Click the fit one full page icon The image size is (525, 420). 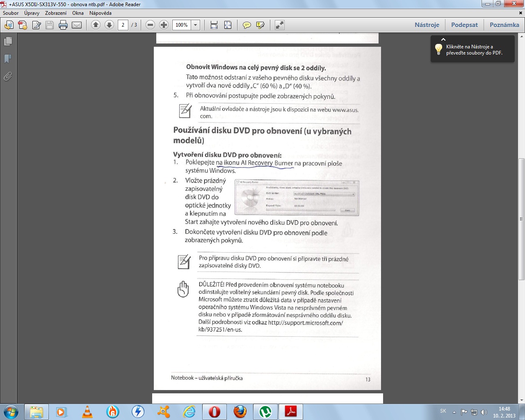pyautogui.click(x=228, y=25)
